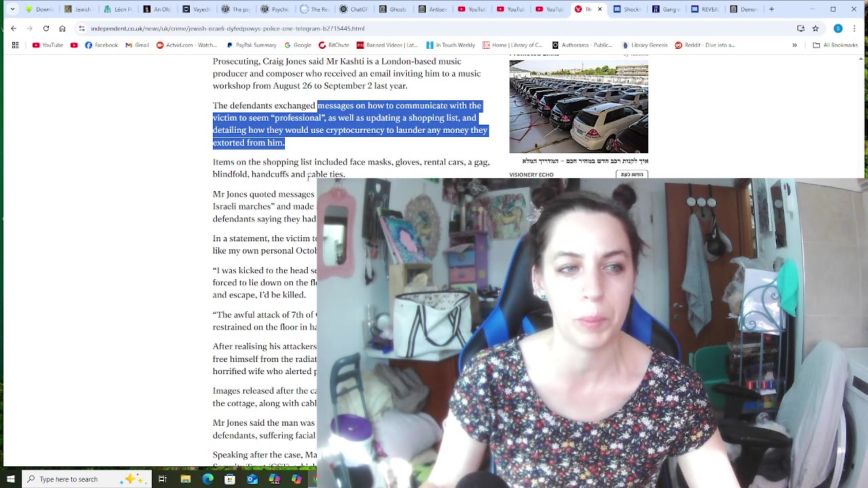Open the Banned Videos bookmark

coord(387,45)
